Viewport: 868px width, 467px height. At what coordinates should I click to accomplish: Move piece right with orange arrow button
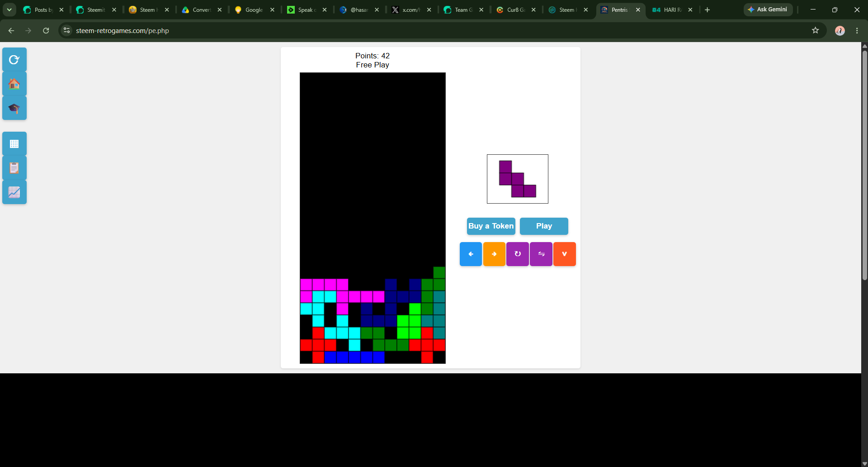click(x=494, y=254)
